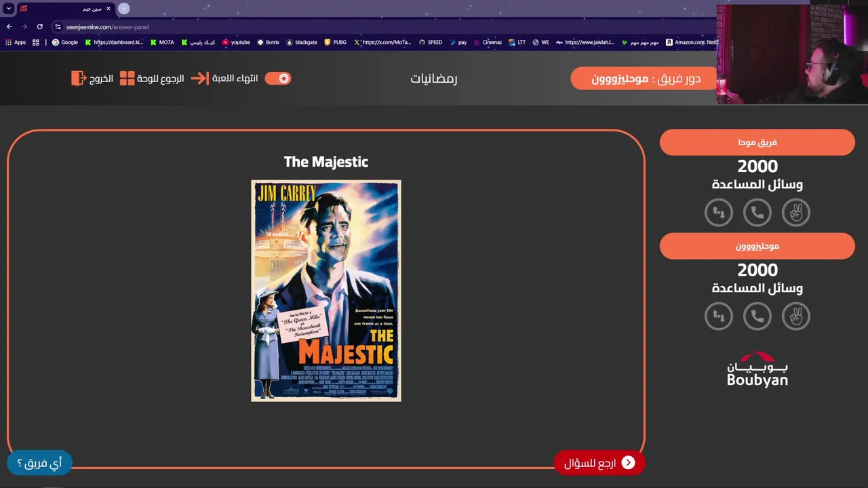Use موحليزووون victory hand helper icon

[x=795, y=316]
